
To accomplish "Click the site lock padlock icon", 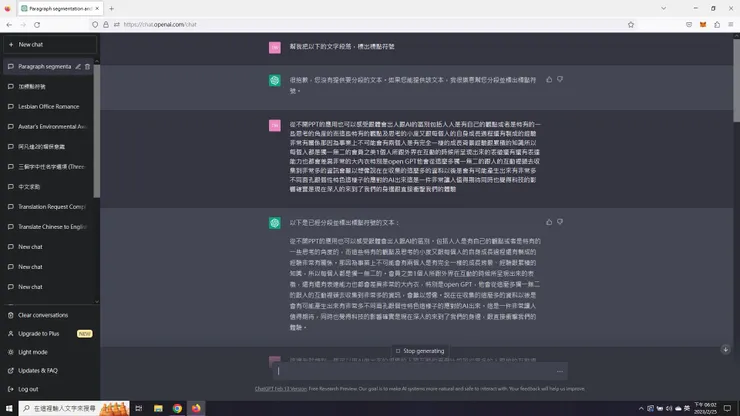I will pyautogui.click(x=106, y=25).
